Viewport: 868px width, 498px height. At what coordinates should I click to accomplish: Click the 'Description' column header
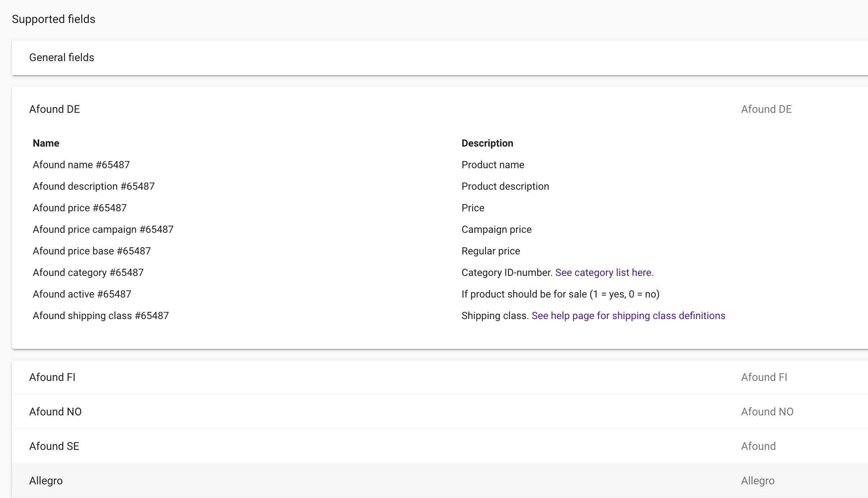point(487,143)
